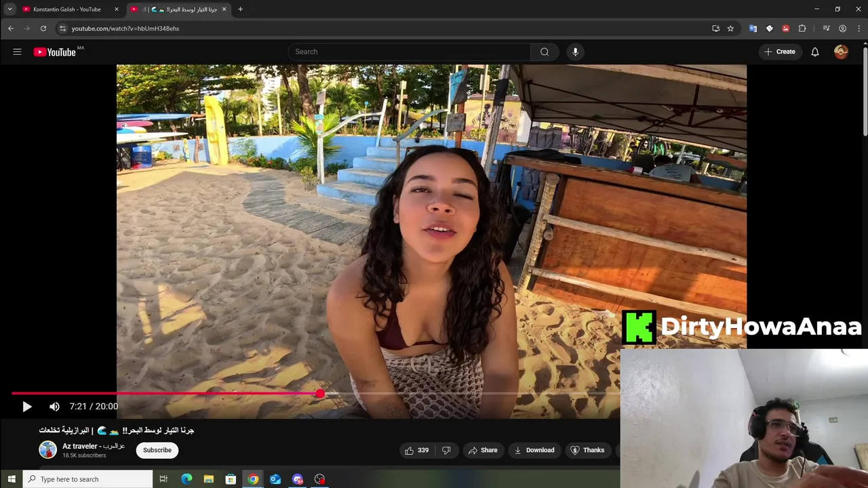
Task: Open the YouTube account avatar menu
Action: coord(841,52)
